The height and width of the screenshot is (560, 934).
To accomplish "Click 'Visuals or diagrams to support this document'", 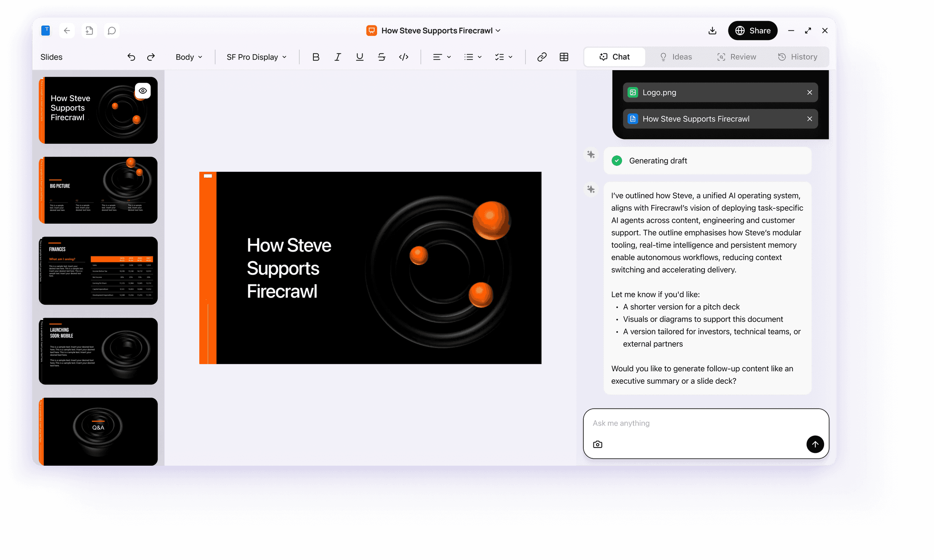I will coord(703,319).
